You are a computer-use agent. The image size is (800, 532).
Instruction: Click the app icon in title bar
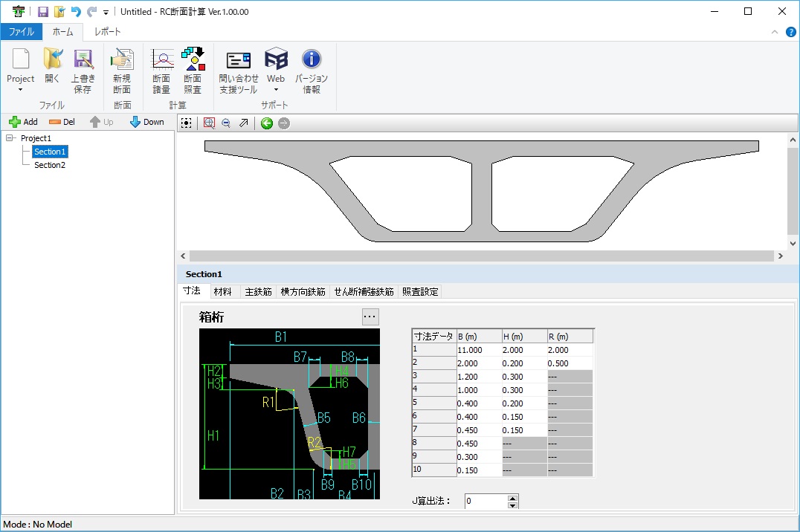(19, 12)
